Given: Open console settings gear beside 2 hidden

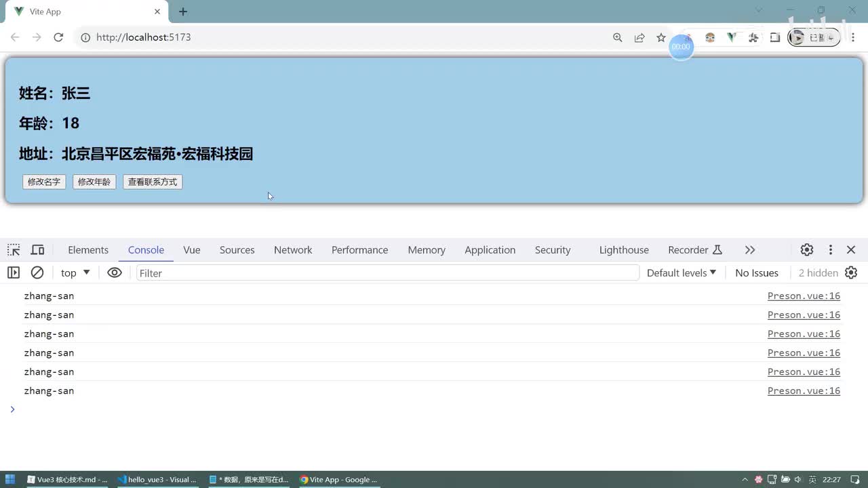Looking at the screenshot, I should click(851, 272).
